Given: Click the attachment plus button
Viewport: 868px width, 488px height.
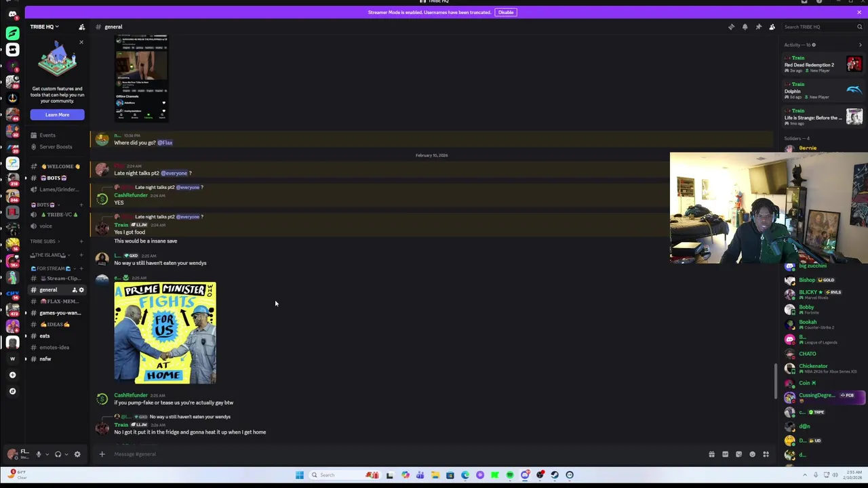Looking at the screenshot, I should click(102, 454).
